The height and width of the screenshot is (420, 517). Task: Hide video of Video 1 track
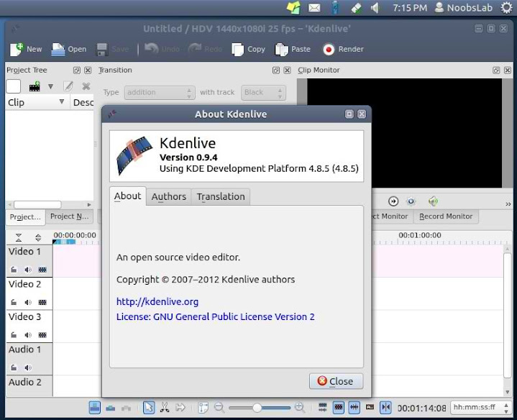pos(42,270)
